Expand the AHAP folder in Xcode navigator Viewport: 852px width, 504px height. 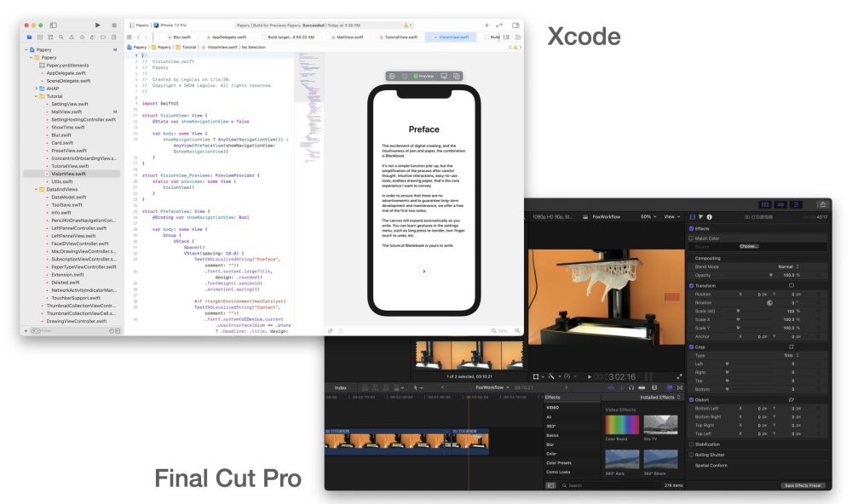point(37,89)
